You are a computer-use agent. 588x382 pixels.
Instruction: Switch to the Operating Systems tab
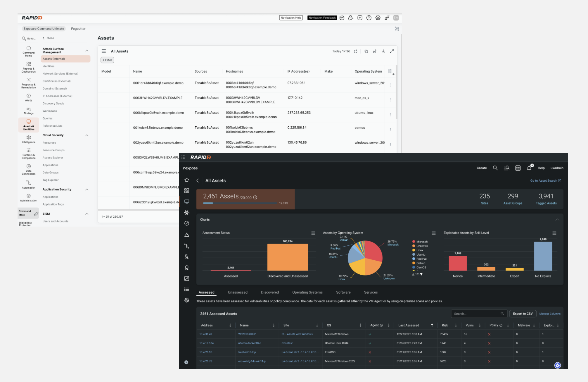[x=307, y=292]
